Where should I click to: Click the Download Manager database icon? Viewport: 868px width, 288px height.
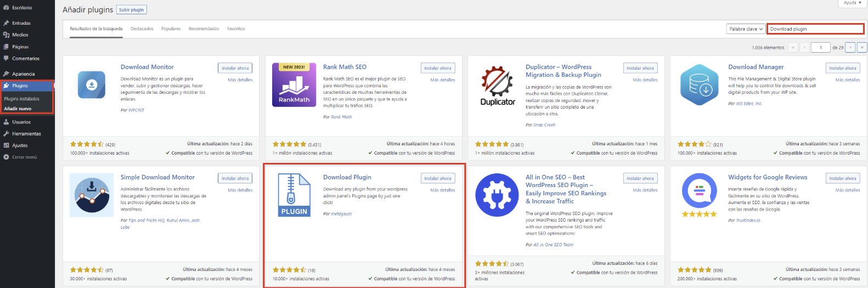(x=700, y=84)
